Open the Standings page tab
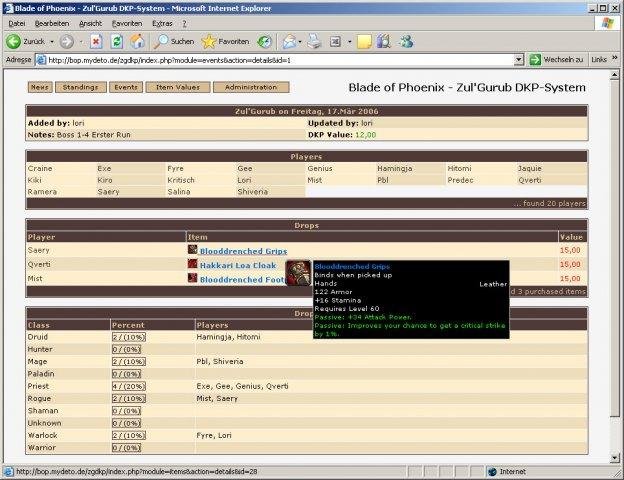Screen dimensions: 624x480 point(81,88)
